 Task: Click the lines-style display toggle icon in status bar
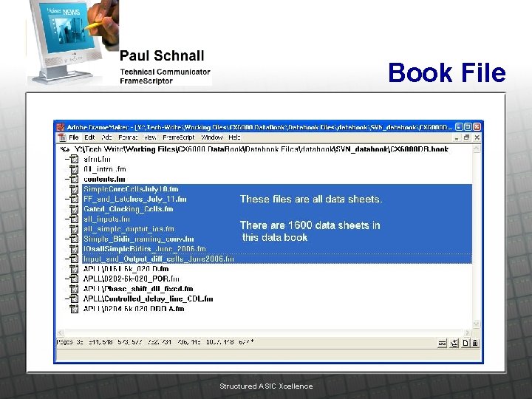[442, 344]
